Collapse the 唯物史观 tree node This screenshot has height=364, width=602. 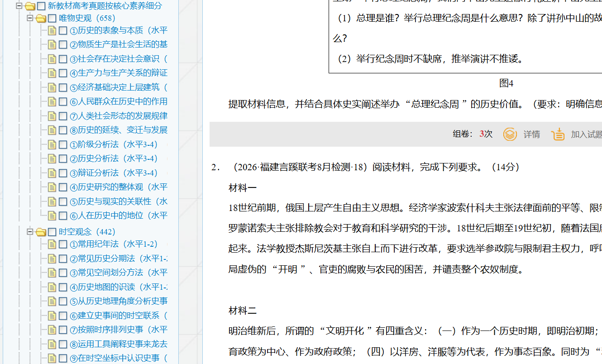tap(30, 18)
